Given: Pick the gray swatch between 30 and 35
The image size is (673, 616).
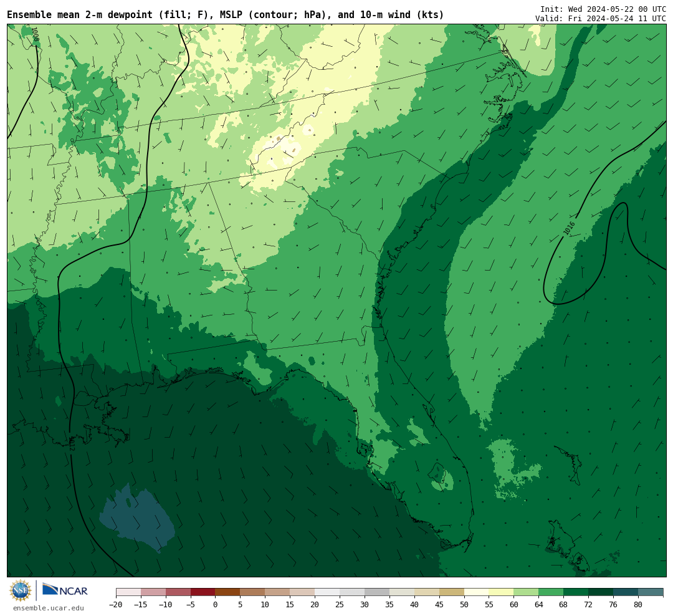Looking at the screenshot, I should (x=377, y=592).
